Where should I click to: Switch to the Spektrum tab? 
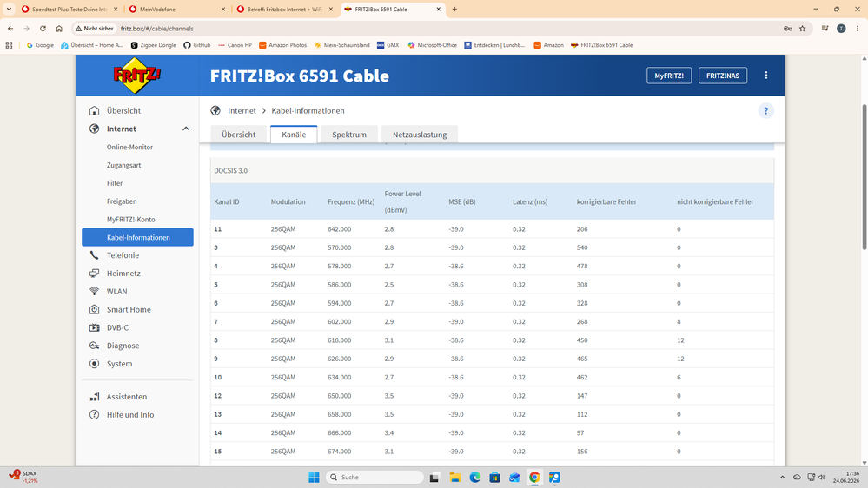(349, 135)
